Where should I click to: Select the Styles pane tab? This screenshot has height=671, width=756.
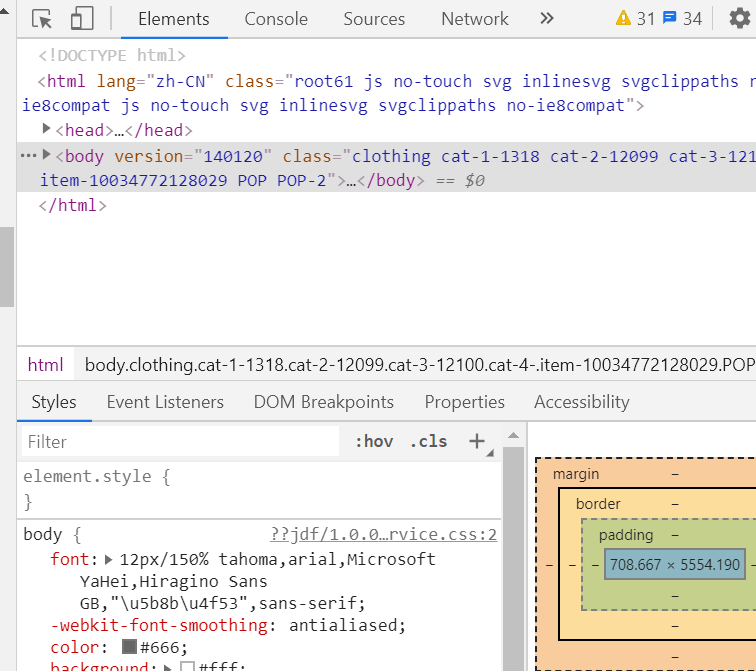point(54,402)
